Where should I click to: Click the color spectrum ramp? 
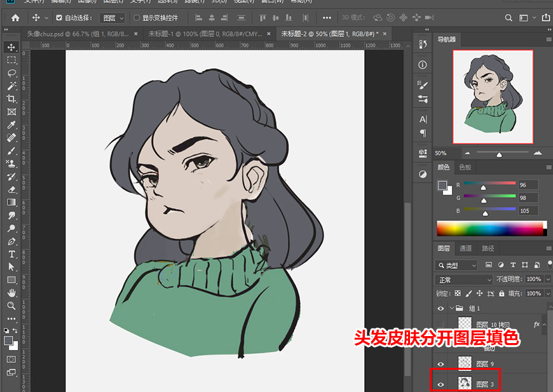[491, 228]
